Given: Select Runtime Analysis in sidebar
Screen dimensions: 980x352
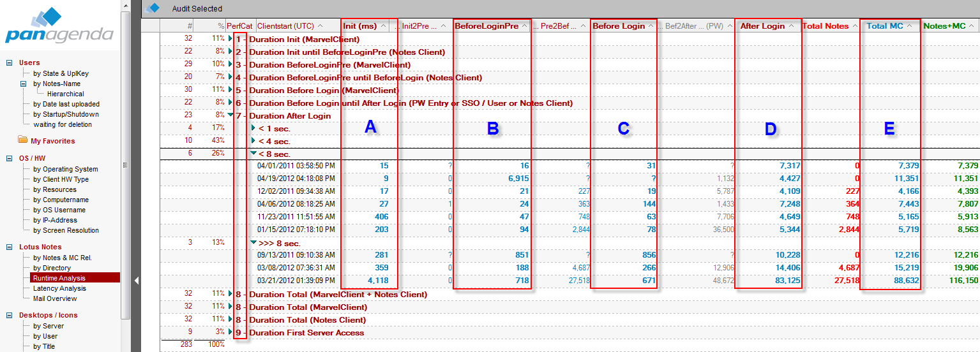Looking at the screenshot, I should click(x=75, y=278).
